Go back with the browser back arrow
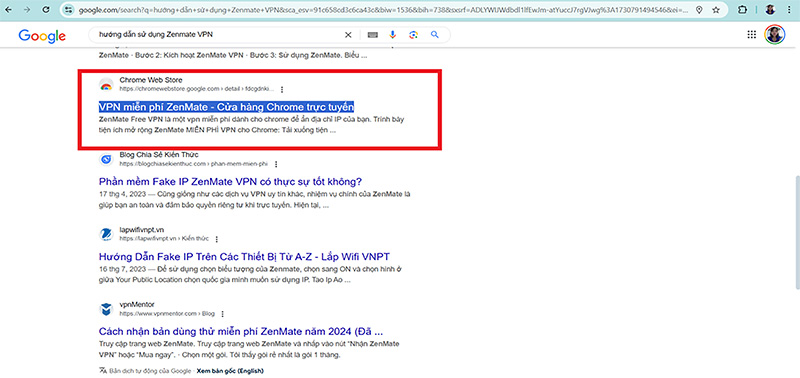Image resolution: width=800 pixels, height=378 pixels. (9, 10)
